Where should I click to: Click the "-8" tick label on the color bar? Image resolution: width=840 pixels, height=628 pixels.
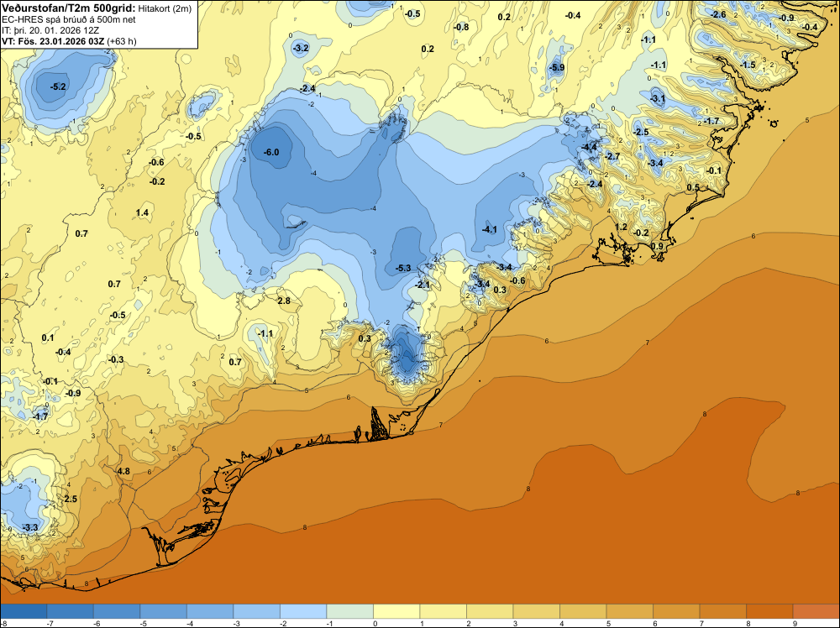[3, 623]
